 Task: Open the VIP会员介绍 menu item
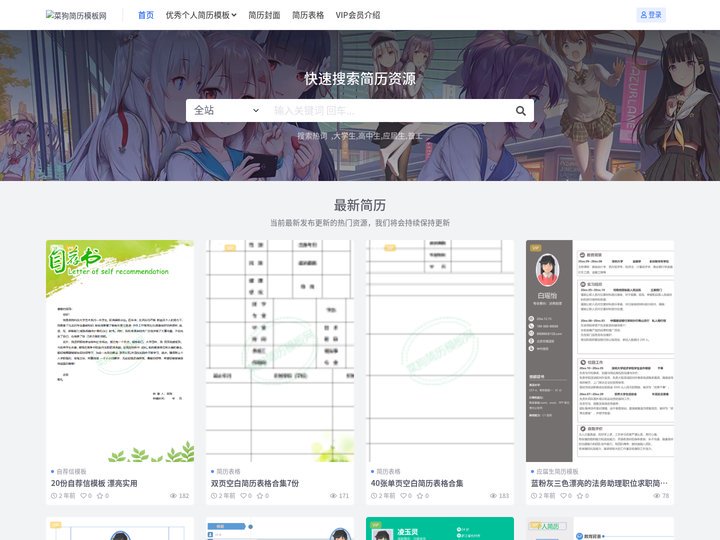point(358,15)
